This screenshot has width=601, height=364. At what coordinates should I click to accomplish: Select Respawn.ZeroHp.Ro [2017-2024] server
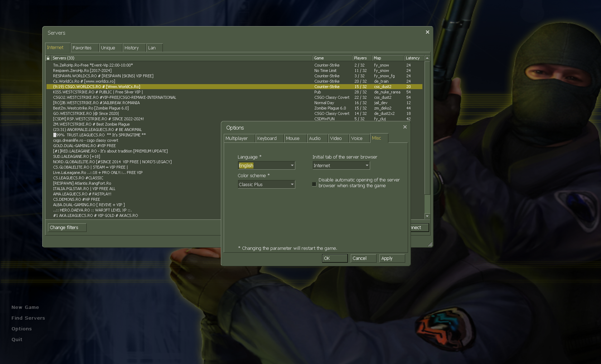(x=234, y=71)
